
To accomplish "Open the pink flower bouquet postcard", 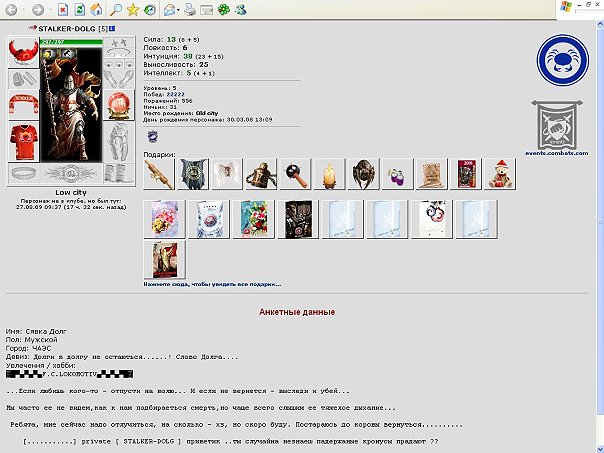I will click(164, 219).
